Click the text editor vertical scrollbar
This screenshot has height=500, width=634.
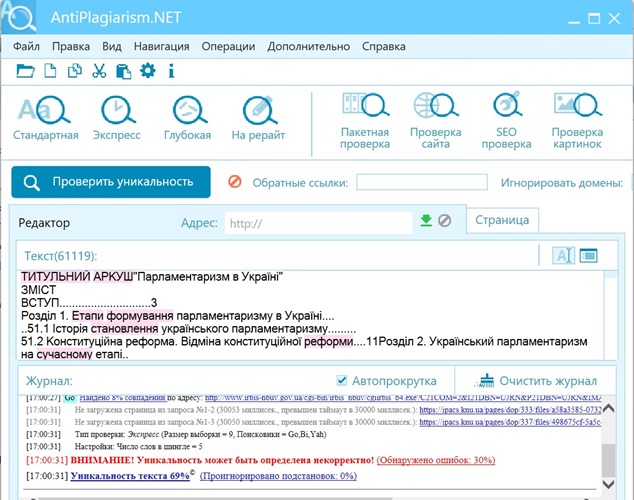611,315
